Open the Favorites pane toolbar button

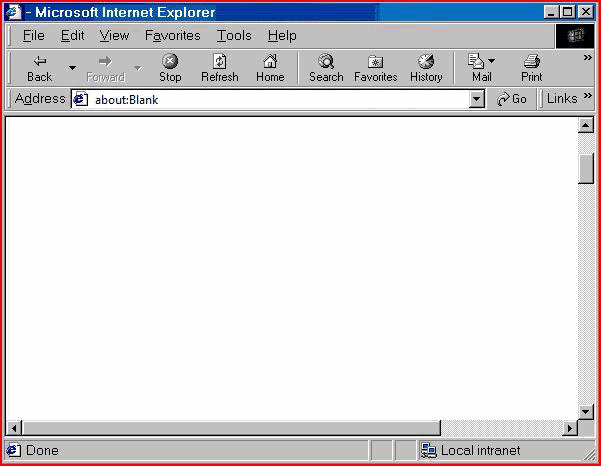pyautogui.click(x=376, y=68)
